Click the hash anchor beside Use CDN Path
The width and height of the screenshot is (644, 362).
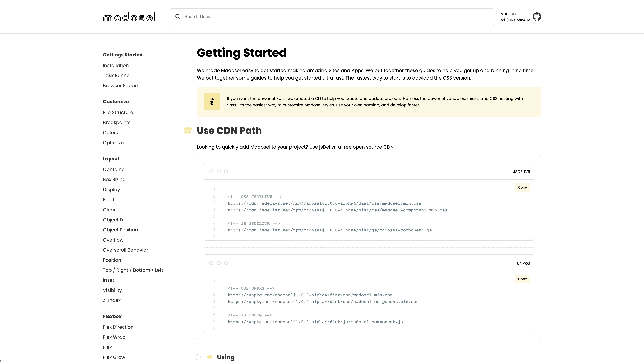tap(187, 130)
